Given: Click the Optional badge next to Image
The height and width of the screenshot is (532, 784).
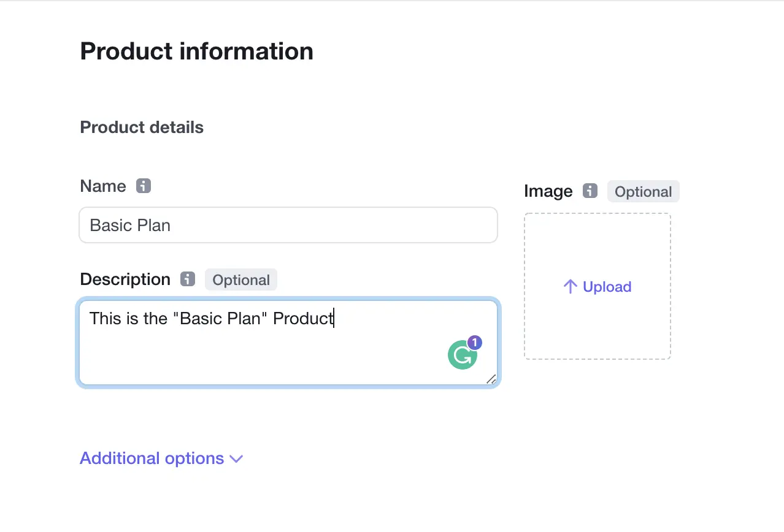Looking at the screenshot, I should [644, 191].
